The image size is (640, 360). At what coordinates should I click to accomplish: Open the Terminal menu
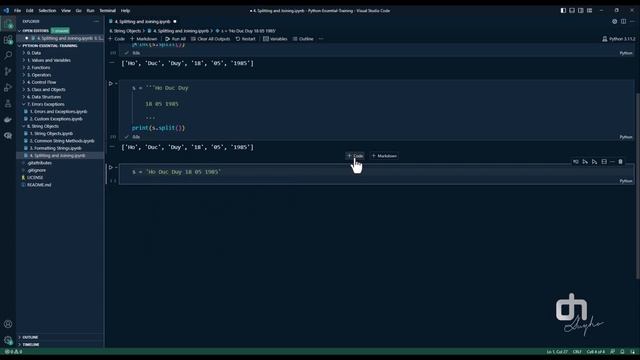[108, 11]
